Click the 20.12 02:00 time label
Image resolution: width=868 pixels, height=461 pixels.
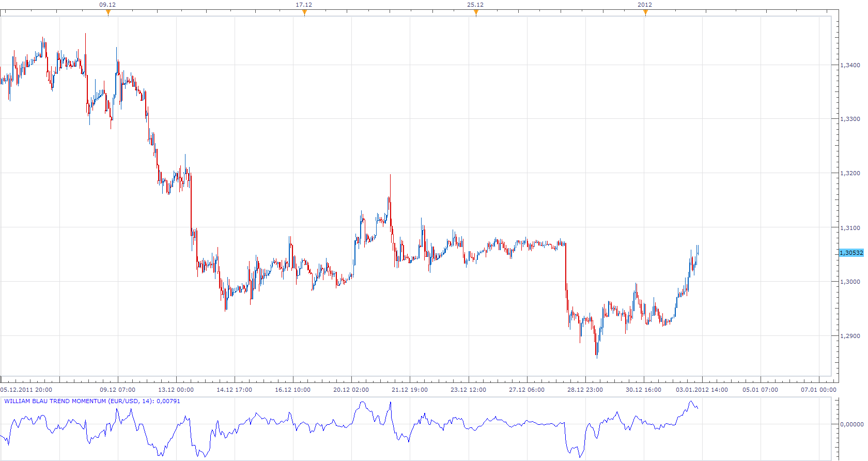351,390
